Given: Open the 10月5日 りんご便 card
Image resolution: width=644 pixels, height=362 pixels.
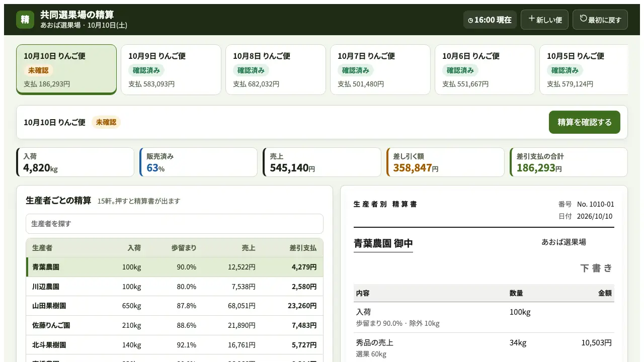Looking at the screenshot, I should click(584, 69).
